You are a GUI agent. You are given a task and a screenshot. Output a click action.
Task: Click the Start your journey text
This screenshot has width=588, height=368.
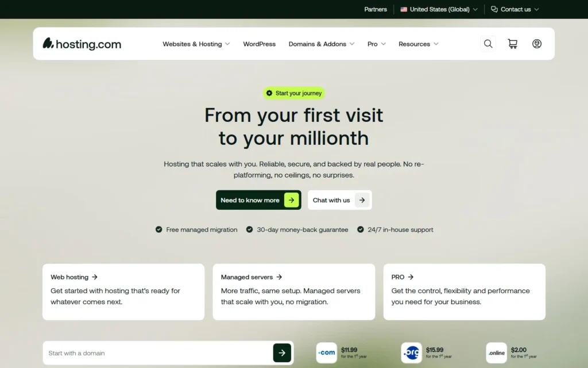(299, 93)
